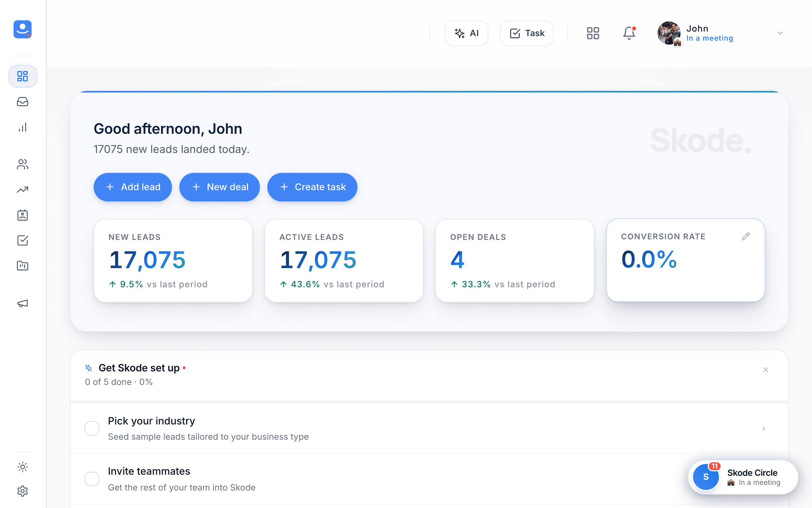Screen dimensions: 812x508
Task: Open the megaphone campaigns sidebar icon
Action: coord(23,303)
